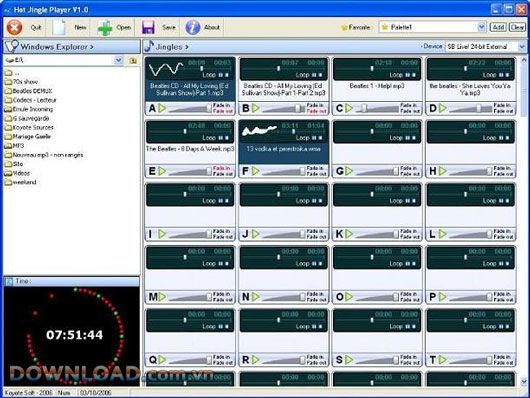Click the Add favorite button
The image size is (530, 398).
coord(498,27)
